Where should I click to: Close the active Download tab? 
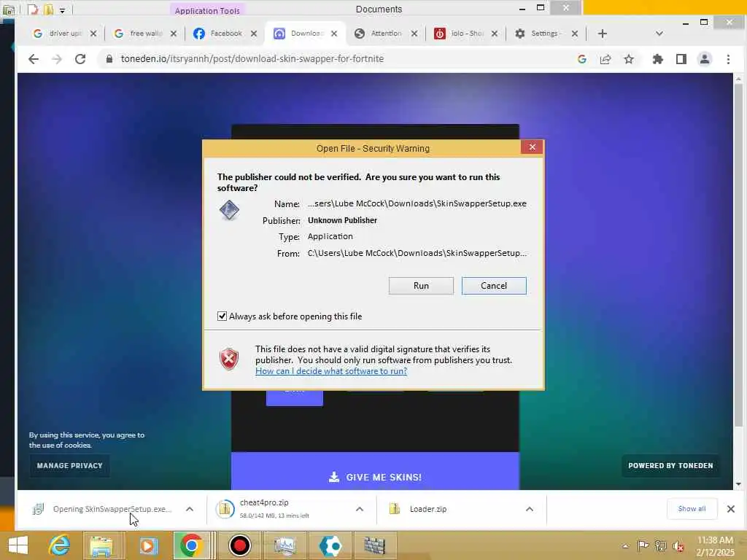[334, 34]
